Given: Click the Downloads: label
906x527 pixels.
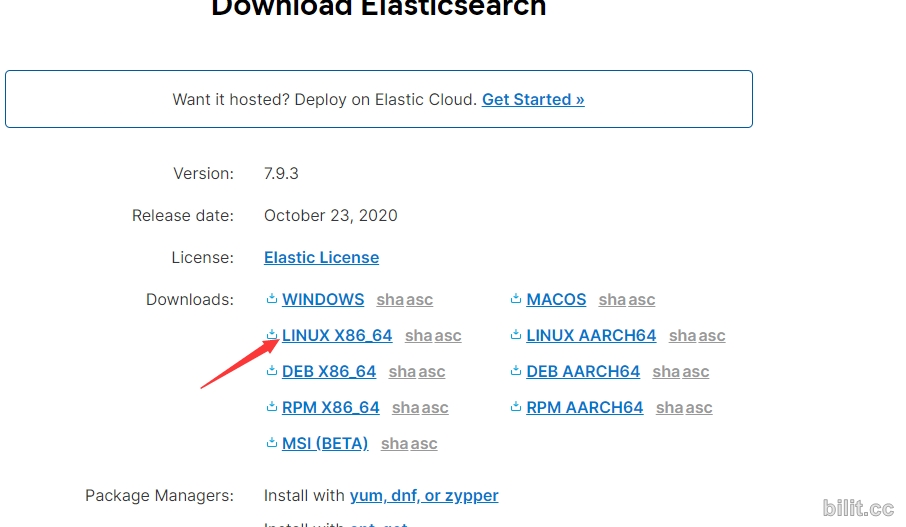Looking at the screenshot, I should (x=190, y=299).
